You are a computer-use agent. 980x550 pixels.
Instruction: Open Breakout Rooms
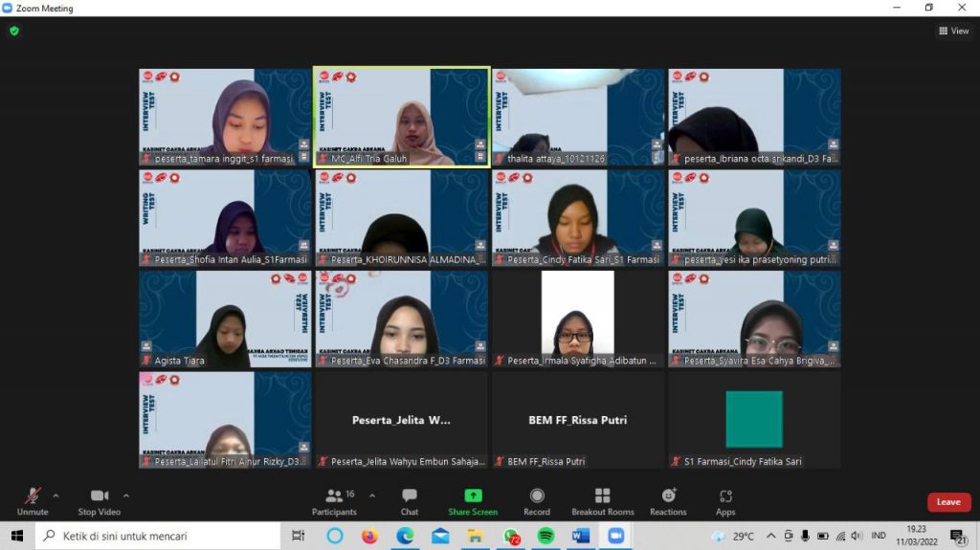point(602,500)
